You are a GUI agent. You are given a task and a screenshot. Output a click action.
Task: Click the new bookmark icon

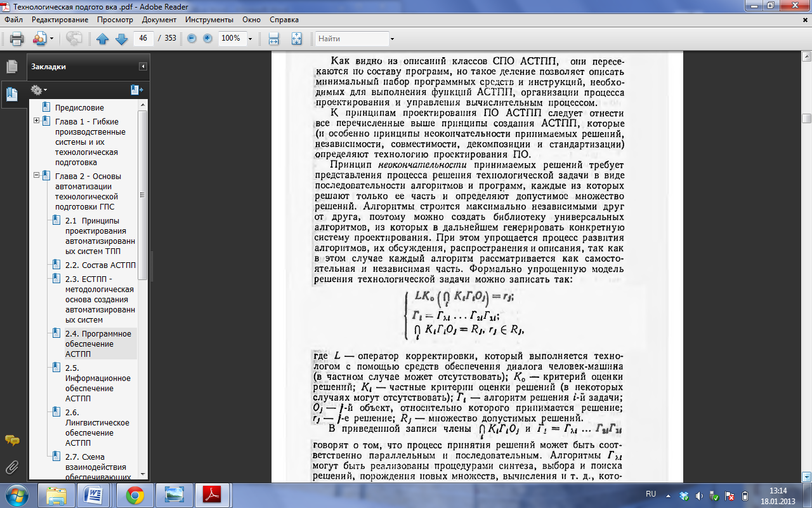point(136,90)
